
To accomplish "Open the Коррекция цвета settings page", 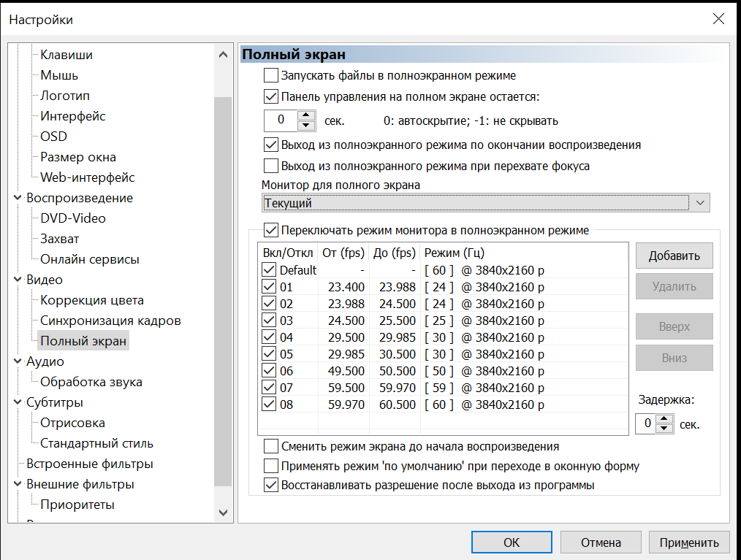I will 91,300.
